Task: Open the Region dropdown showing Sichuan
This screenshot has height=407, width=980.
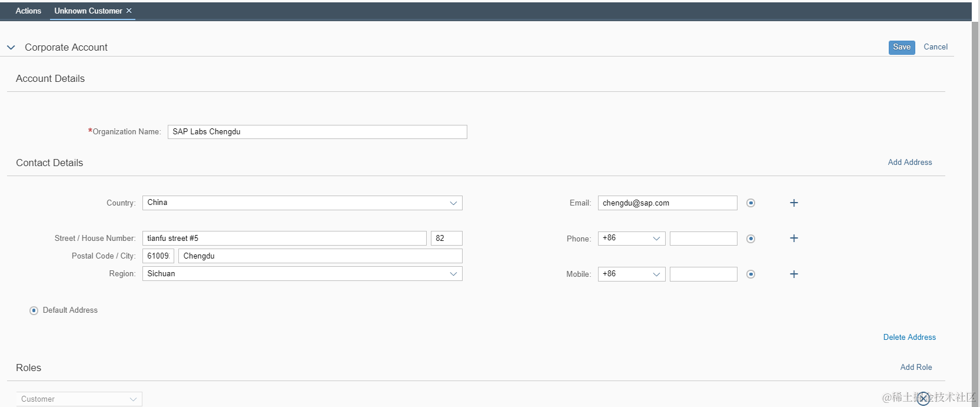Action: (302, 273)
